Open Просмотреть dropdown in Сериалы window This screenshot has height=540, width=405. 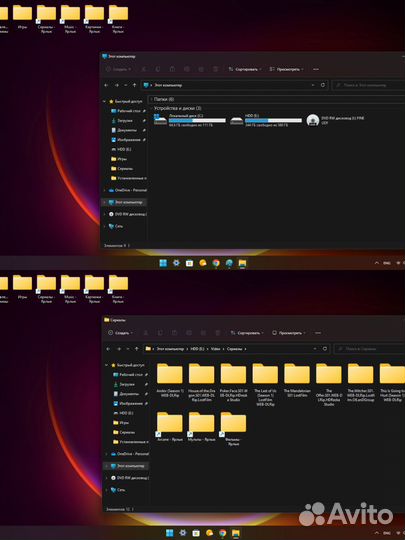point(289,333)
